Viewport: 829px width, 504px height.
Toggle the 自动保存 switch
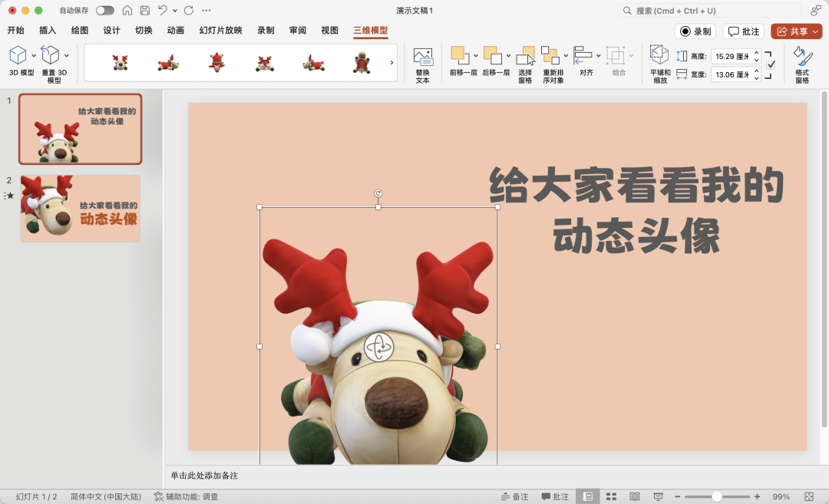point(104,11)
